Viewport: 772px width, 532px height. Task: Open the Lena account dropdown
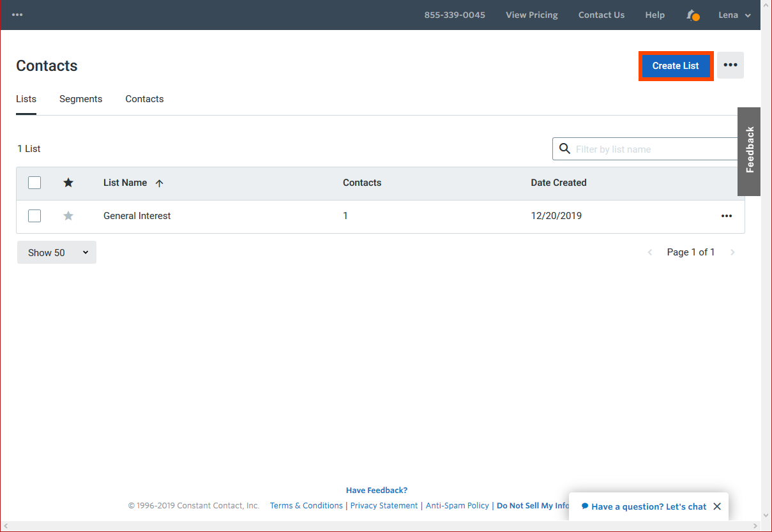tap(734, 15)
